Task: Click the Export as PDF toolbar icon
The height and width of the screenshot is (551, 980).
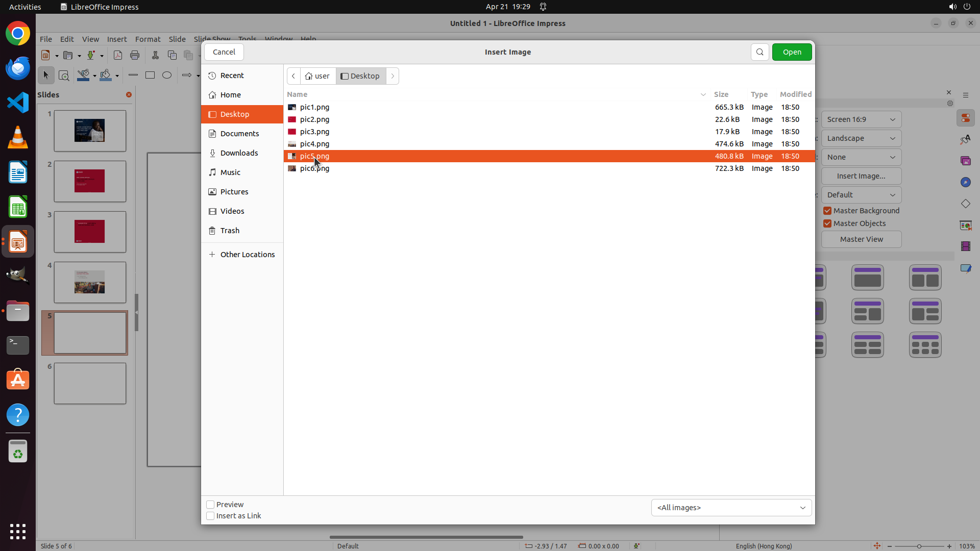Action: (x=118, y=55)
